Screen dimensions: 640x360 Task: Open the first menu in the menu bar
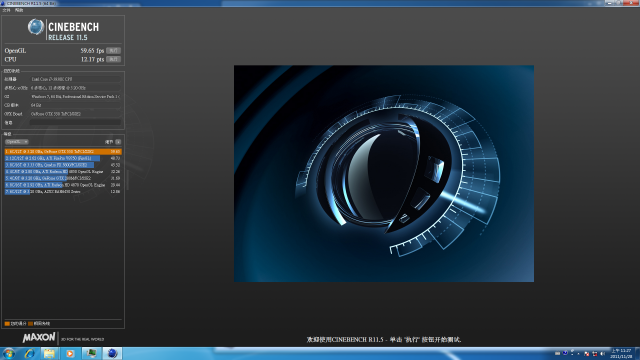pos(7,10)
